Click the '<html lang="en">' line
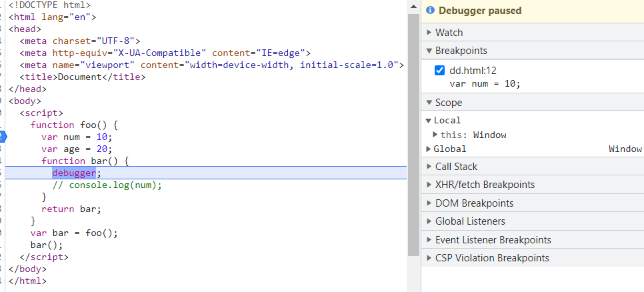 tap(52, 17)
